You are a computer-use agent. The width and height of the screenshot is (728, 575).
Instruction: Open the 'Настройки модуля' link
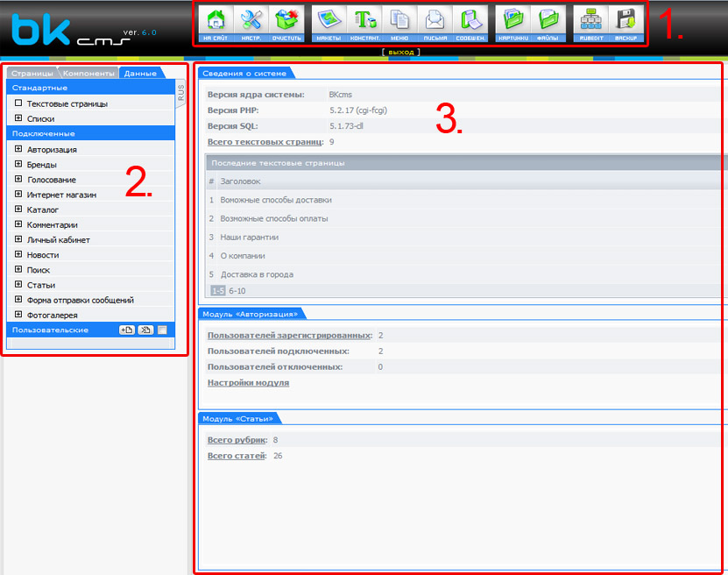pyautogui.click(x=248, y=383)
